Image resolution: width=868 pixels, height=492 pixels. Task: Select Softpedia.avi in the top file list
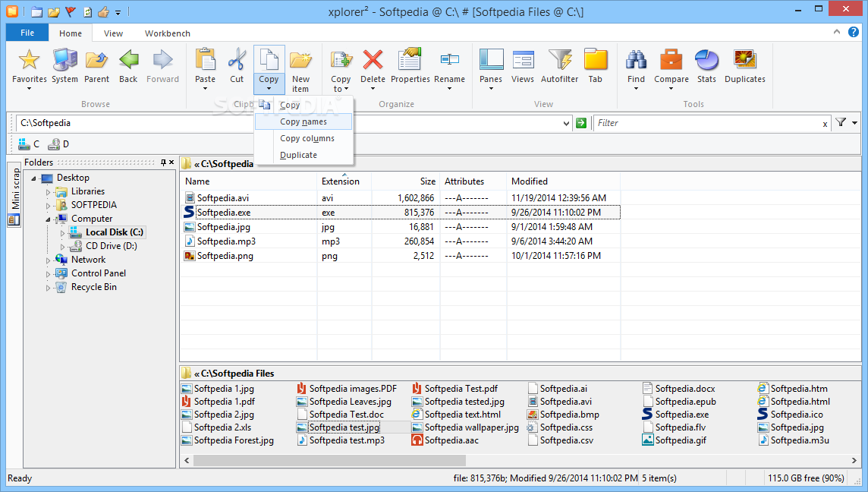[223, 198]
